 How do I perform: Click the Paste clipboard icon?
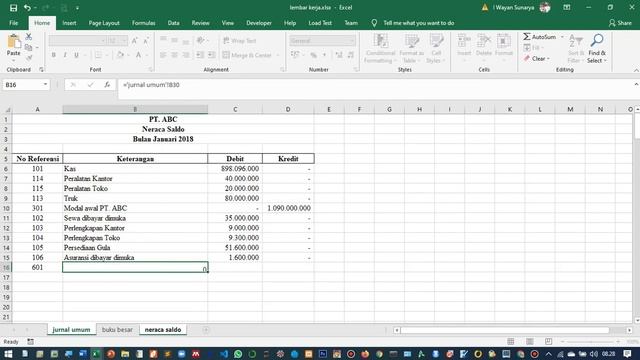tap(13, 42)
